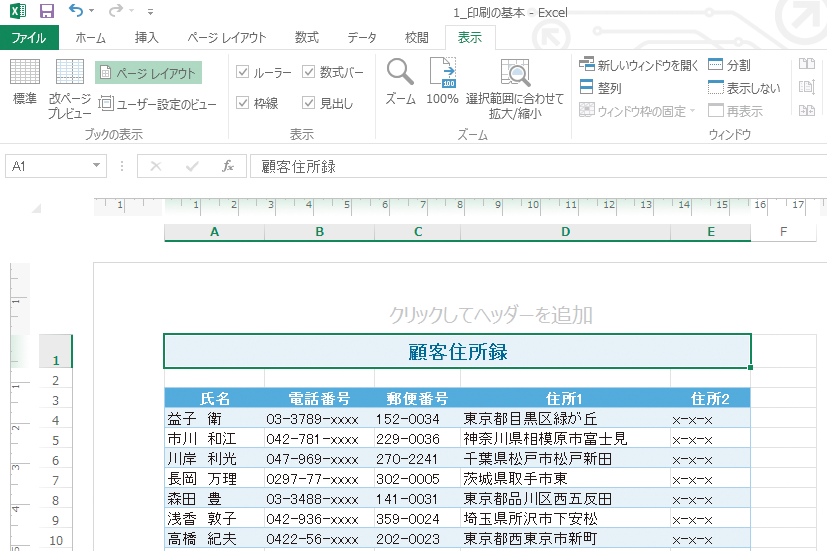Click the Redo arrow icon
Image resolution: width=827 pixels, height=551 pixels.
pos(115,10)
